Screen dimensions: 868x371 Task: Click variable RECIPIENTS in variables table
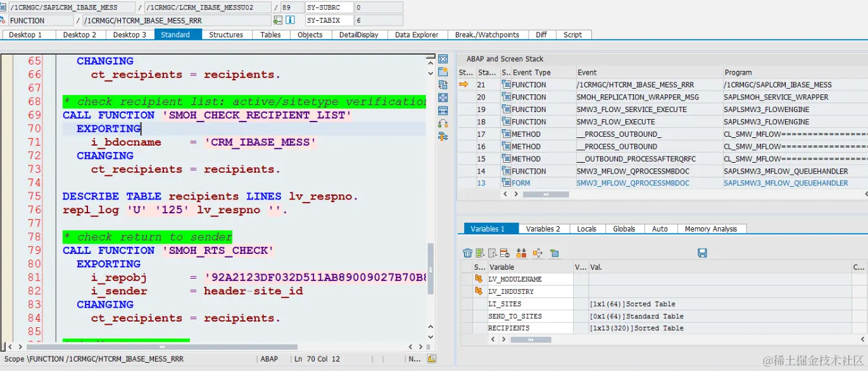pyautogui.click(x=508, y=329)
